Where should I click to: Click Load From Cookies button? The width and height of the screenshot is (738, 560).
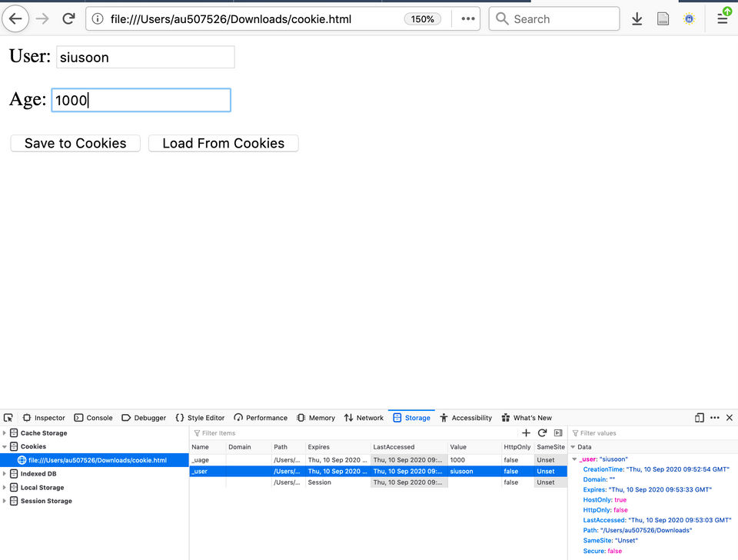tap(223, 143)
